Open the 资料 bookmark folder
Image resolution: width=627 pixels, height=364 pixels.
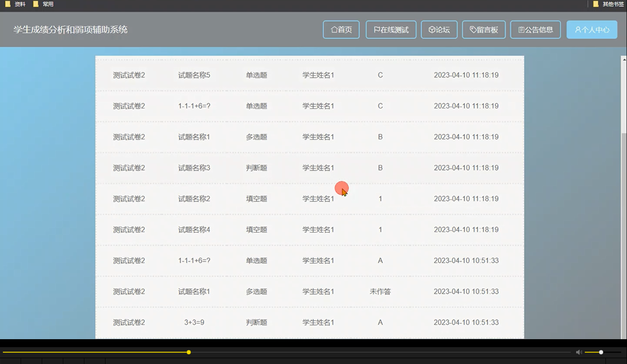[x=15, y=4]
